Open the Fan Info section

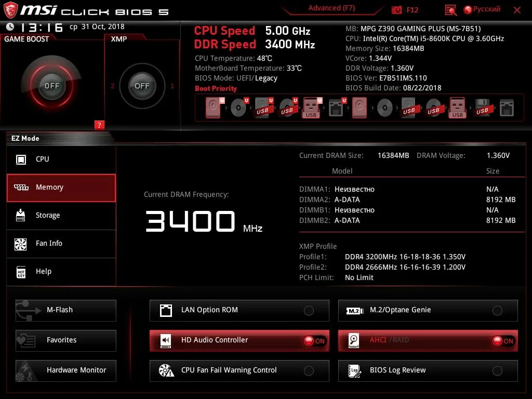pyautogui.click(x=61, y=244)
